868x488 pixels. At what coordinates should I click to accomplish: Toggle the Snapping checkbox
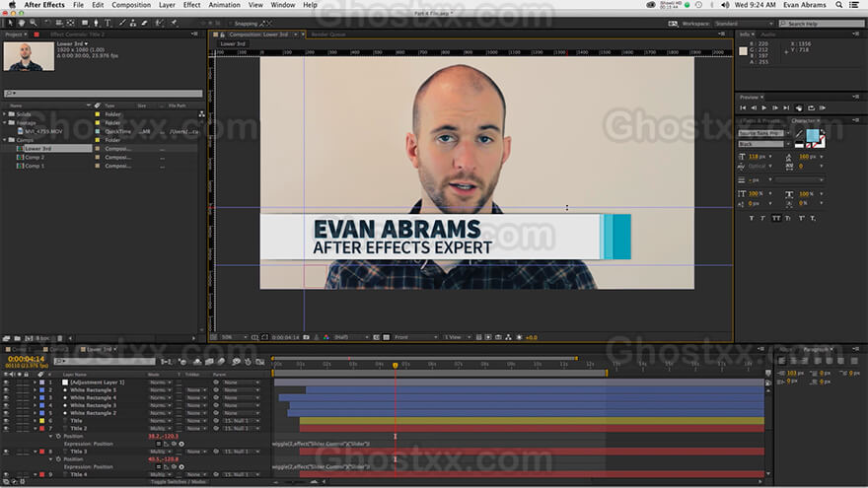(x=230, y=24)
